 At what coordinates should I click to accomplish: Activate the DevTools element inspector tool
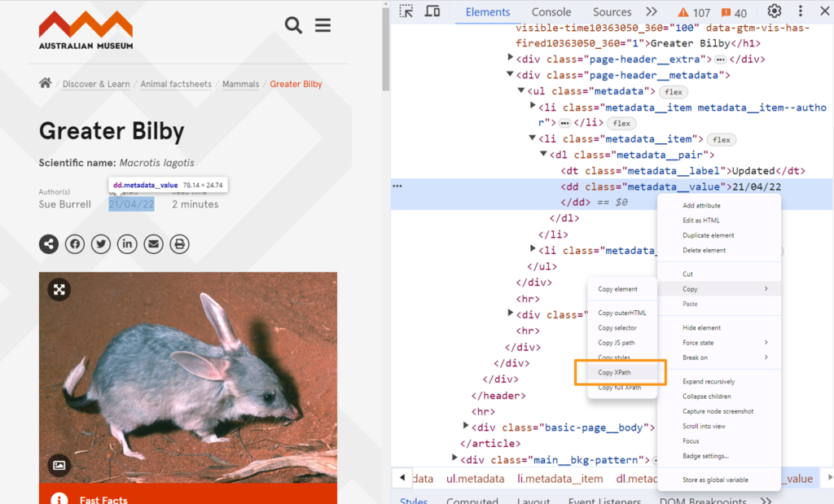406,11
